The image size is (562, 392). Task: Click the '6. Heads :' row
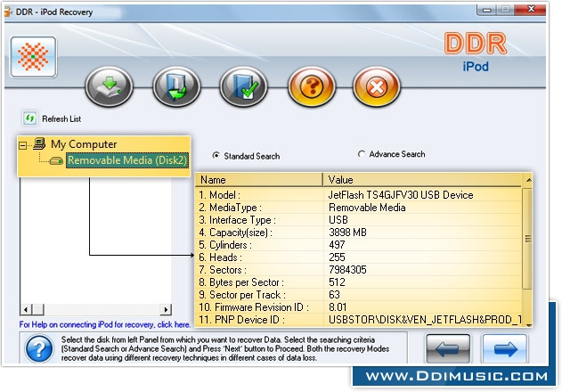[358, 257]
